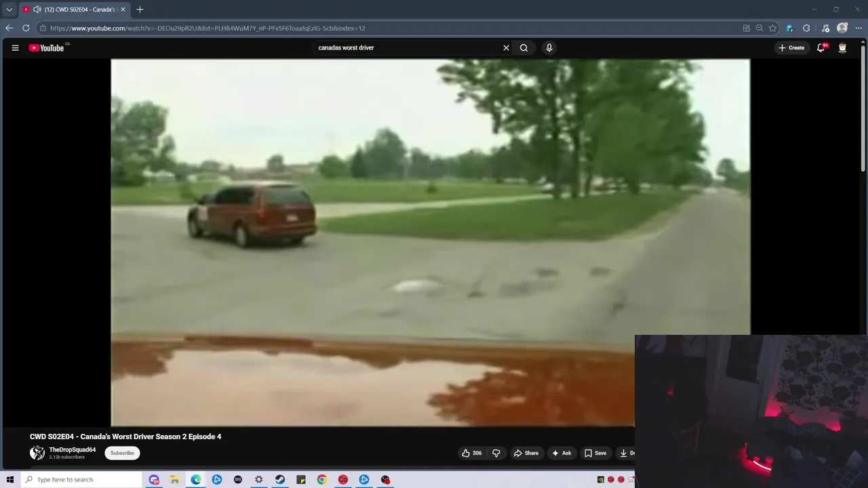
Task: Subscribe to TheDropSquad64 channel
Action: tap(122, 453)
